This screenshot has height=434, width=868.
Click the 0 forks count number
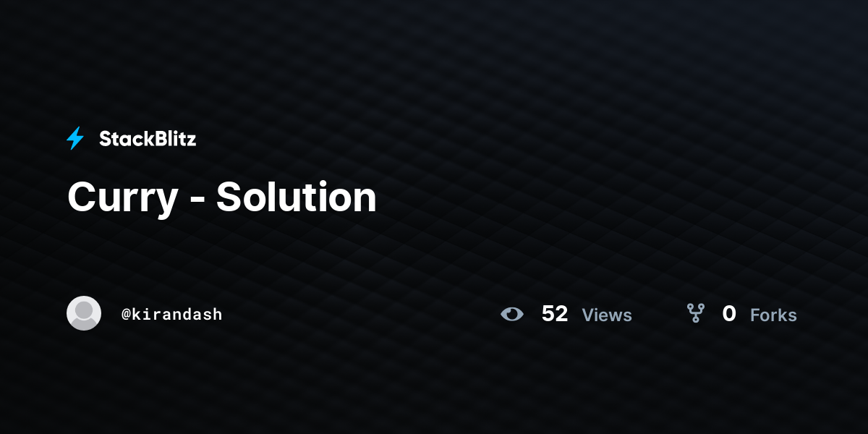(x=729, y=314)
